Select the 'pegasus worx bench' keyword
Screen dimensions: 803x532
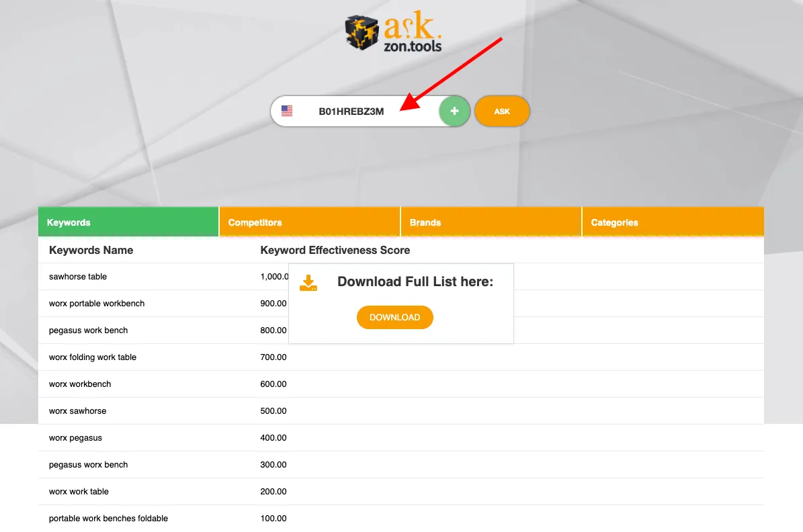tap(88, 465)
